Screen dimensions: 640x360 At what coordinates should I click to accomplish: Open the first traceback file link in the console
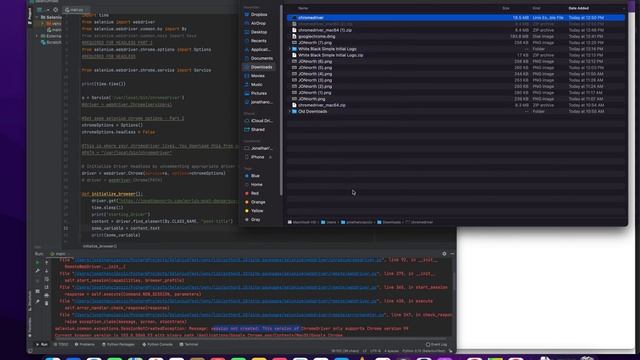tap(229, 260)
